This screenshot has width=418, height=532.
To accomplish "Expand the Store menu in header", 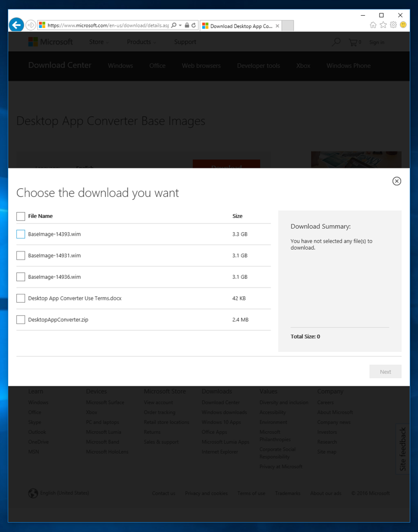I will [99, 42].
